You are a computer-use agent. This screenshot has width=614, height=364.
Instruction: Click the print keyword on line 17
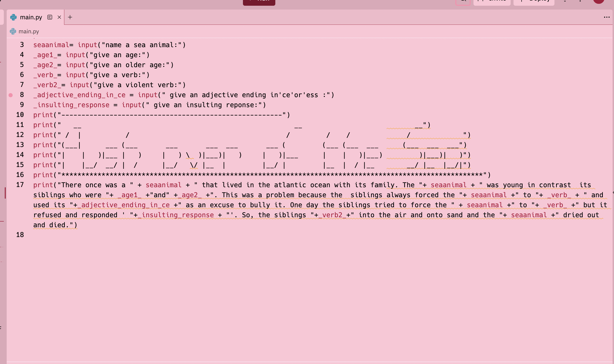(x=43, y=185)
